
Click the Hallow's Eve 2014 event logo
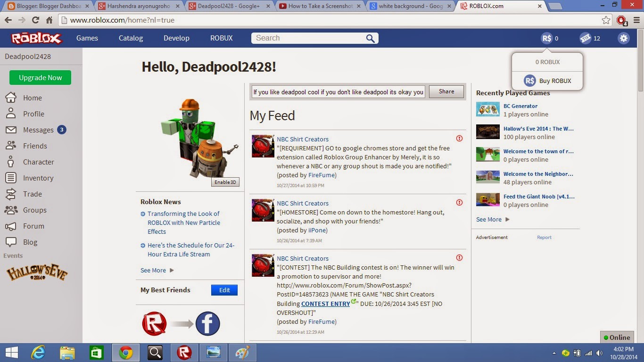click(37, 273)
